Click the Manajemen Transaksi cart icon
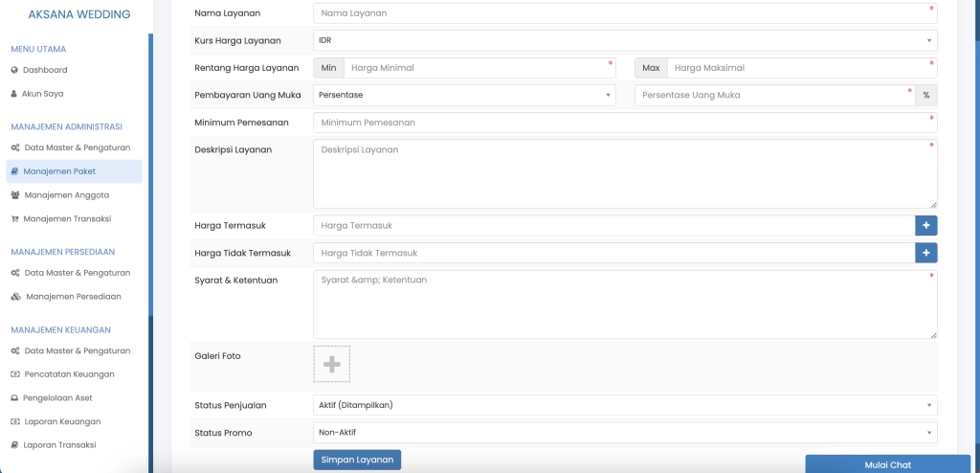980x473 pixels. click(x=14, y=219)
